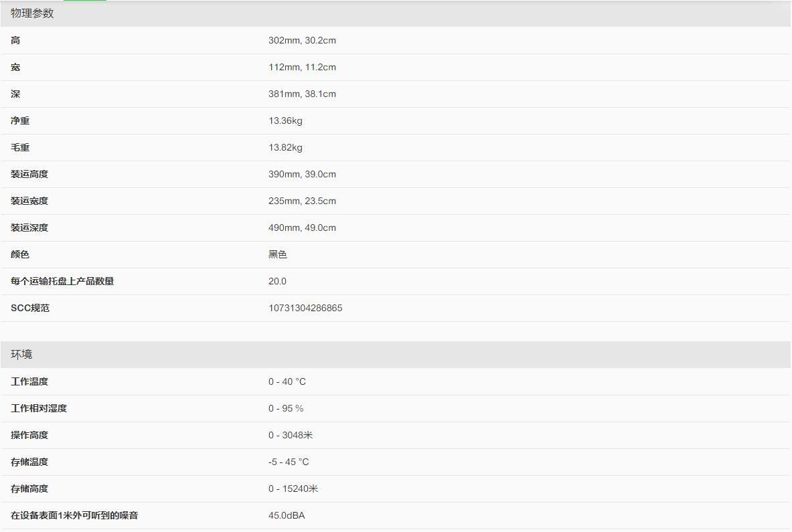Image resolution: width=792 pixels, height=532 pixels.
Task: Select the 0 - 95 % humidity value
Action: coord(286,408)
